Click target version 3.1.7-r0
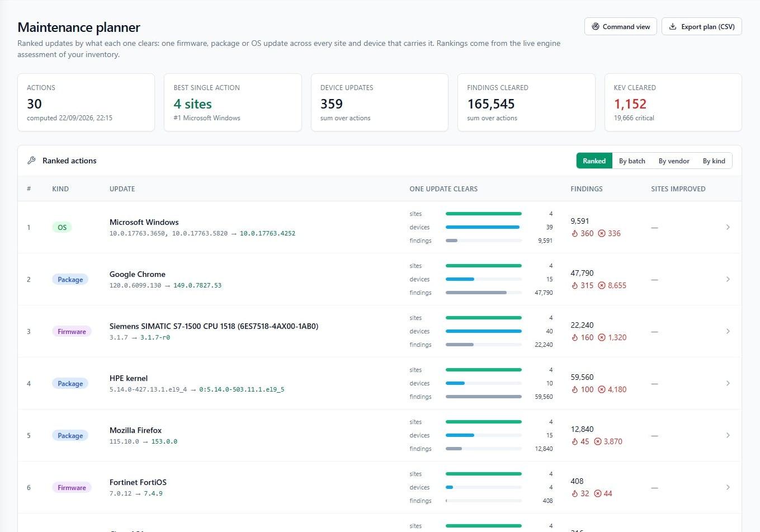760x532 pixels. [x=155, y=337]
